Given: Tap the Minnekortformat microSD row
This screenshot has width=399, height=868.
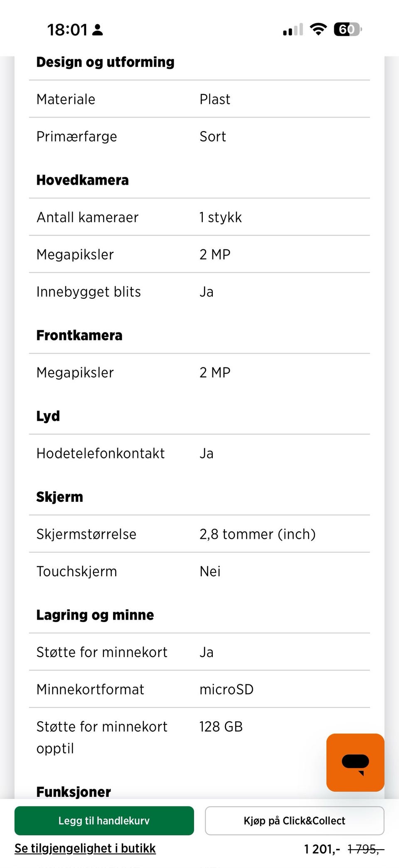Looking at the screenshot, I should click(199, 689).
